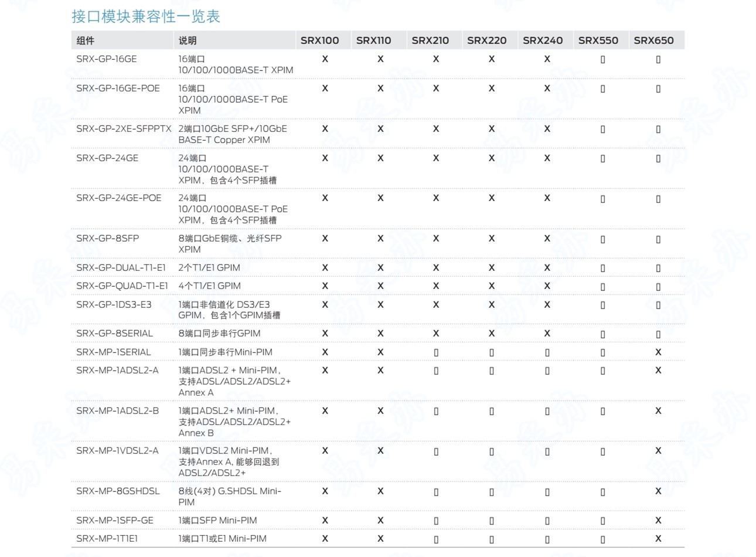Click description 8线(4对) G.SHDSL Mini-PIM

(x=230, y=497)
